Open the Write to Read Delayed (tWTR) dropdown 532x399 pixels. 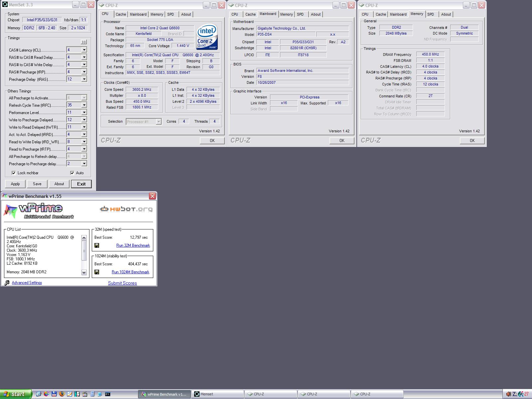click(x=84, y=127)
